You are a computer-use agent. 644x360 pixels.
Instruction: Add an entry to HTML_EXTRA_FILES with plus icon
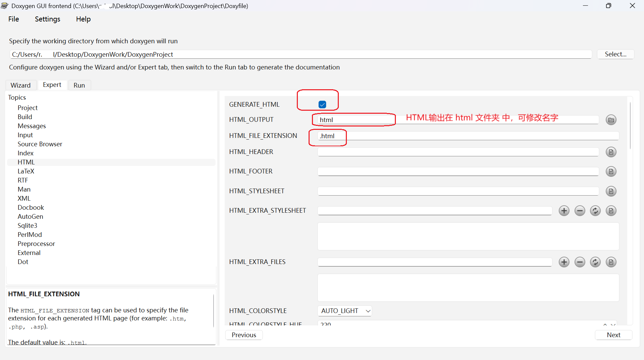(564, 262)
